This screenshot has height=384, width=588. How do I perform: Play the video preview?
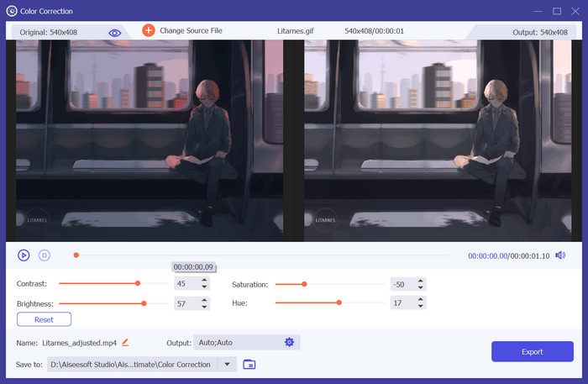24,255
